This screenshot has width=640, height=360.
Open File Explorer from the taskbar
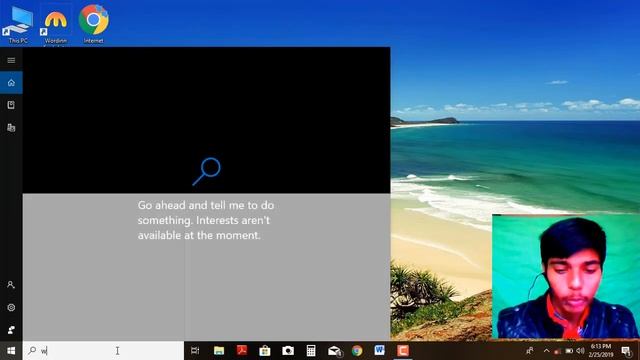coord(219,351)
